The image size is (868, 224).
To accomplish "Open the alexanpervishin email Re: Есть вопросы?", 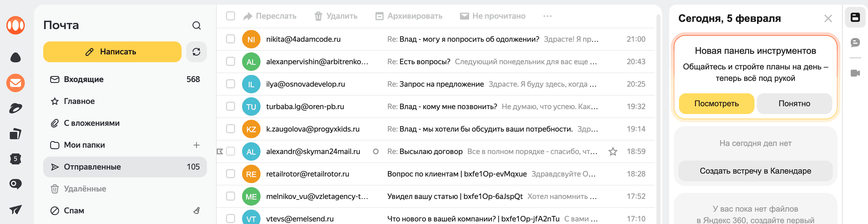I will 435,62.
